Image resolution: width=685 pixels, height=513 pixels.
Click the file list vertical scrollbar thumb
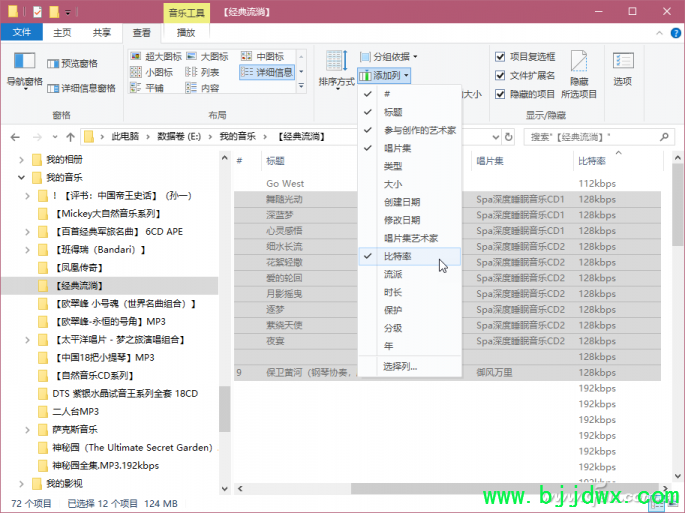click(677, 205)
